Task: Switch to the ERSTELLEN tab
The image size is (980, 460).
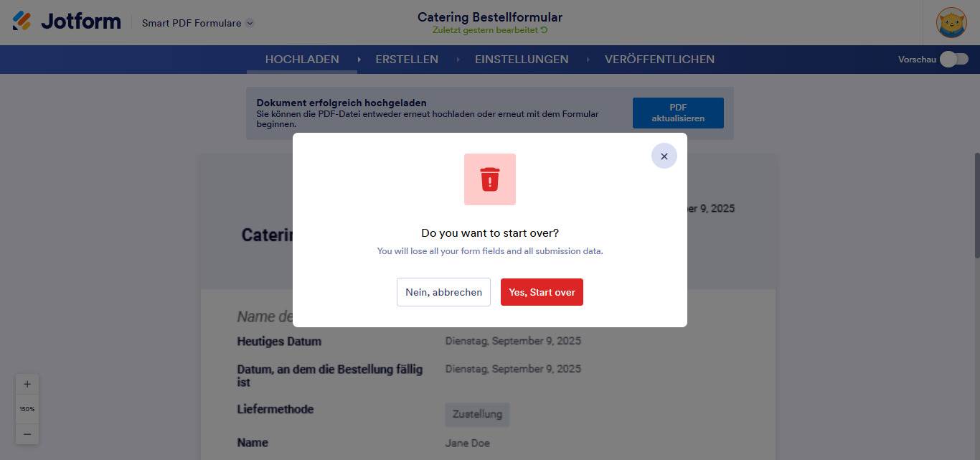Action: [407, 60]
